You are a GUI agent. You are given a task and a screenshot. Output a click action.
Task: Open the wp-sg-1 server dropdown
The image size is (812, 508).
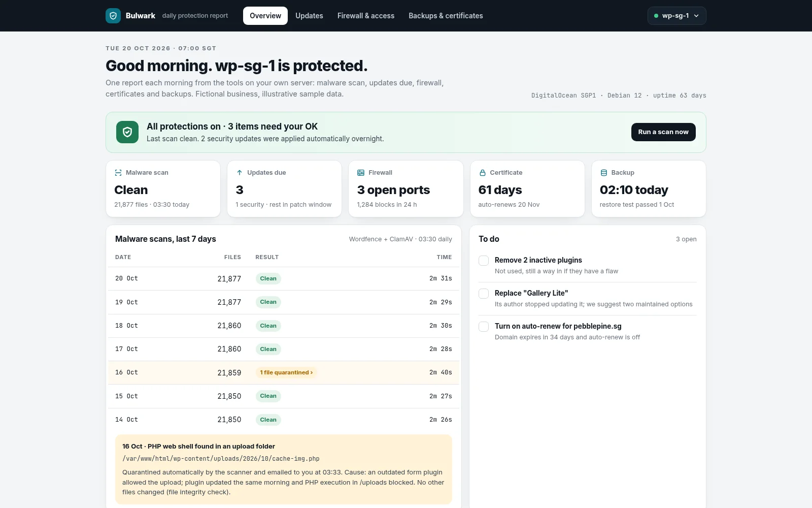[676, 16]
